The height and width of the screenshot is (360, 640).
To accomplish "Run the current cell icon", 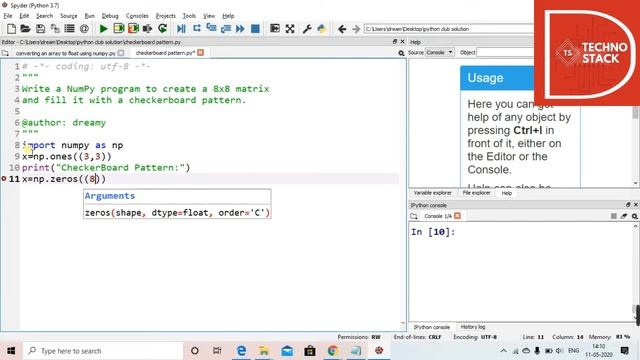I will click(119, 29).
